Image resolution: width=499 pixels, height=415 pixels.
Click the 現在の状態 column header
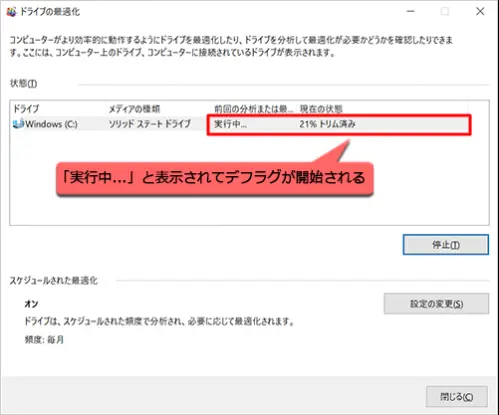321,109
